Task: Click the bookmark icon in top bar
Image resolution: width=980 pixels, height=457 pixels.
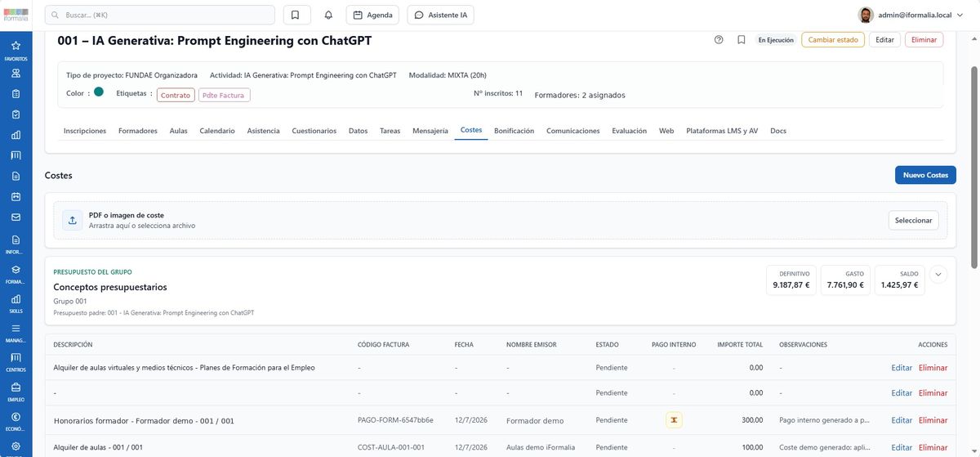Action: pyautogui.click(x=296, y=15)
